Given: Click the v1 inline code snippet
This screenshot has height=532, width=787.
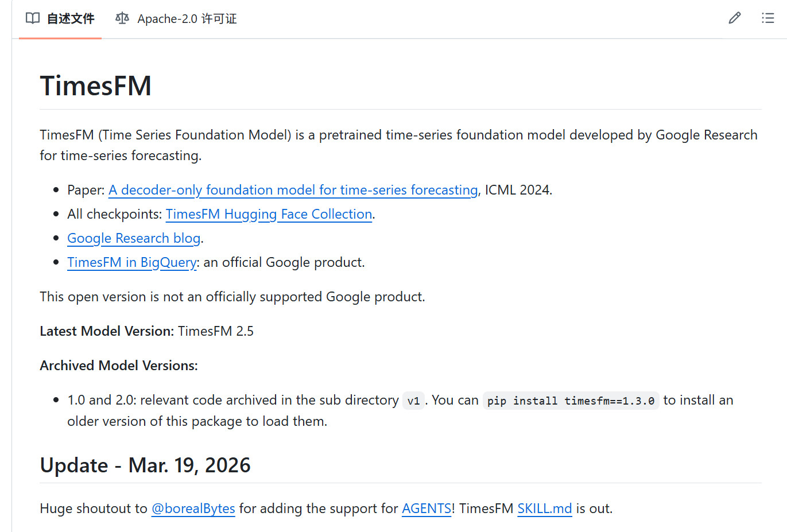Looking at the screenshot, I should click(x=413, y=401).
